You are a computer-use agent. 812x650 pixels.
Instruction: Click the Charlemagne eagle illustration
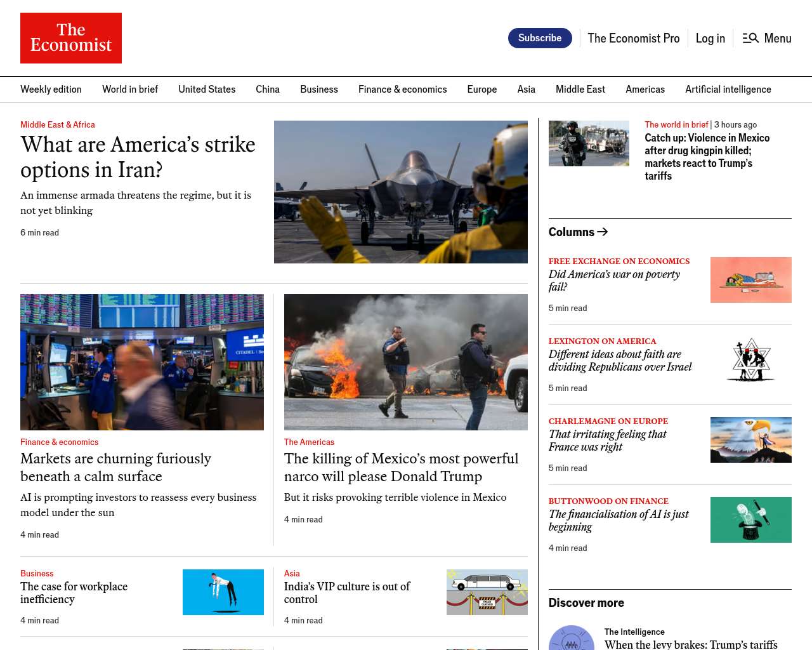click(750, 440)
